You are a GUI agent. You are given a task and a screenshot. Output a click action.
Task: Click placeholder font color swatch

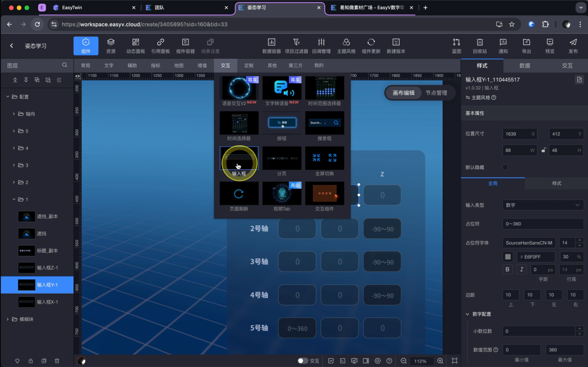508,257
